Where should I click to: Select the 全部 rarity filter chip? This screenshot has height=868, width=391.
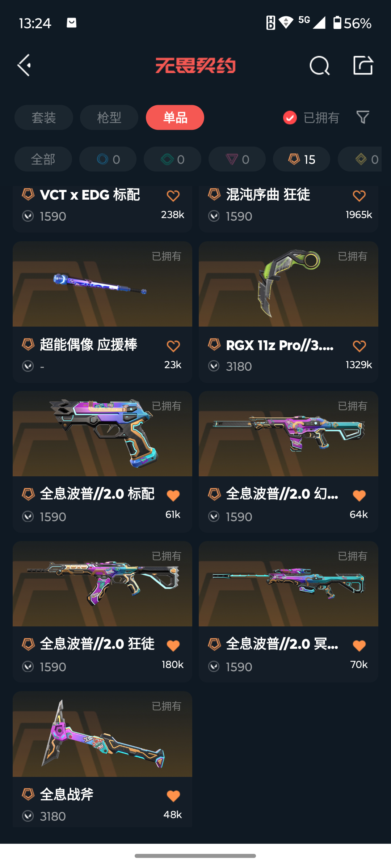tap(43, 159)
